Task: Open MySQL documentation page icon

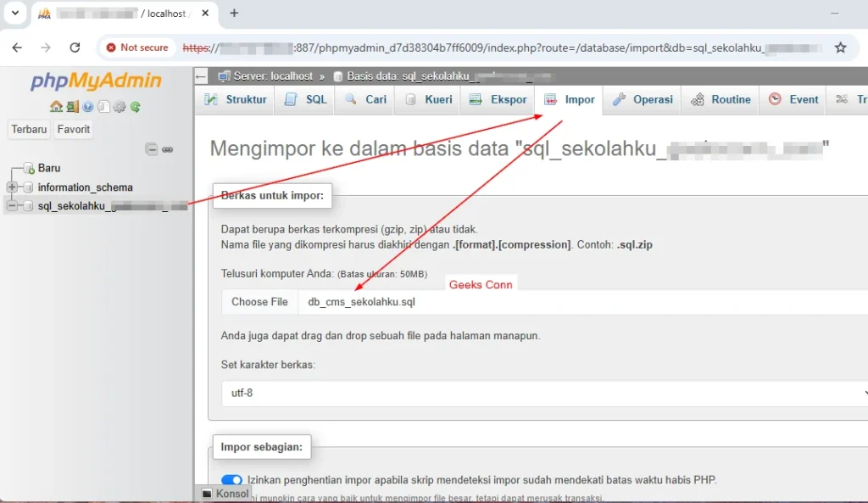Action: tap(103, 107)
